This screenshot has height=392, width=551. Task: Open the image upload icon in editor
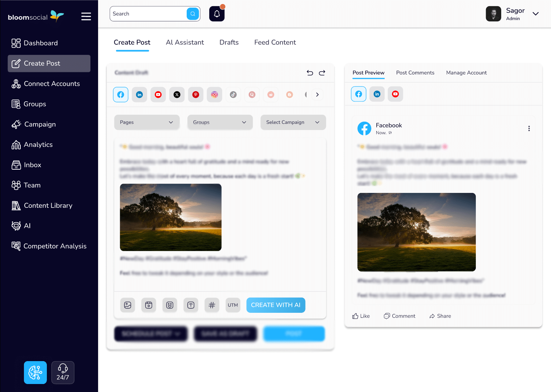coord(127,305)
